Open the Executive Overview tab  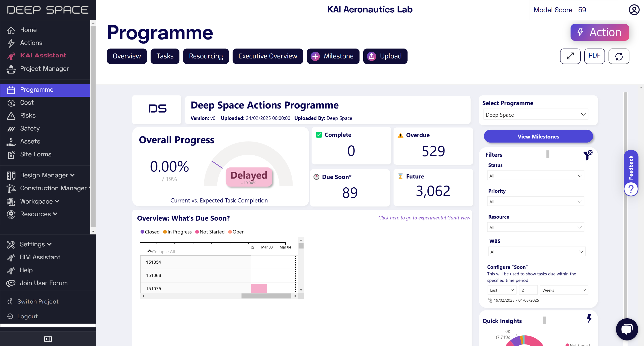[x=268, y=56]
